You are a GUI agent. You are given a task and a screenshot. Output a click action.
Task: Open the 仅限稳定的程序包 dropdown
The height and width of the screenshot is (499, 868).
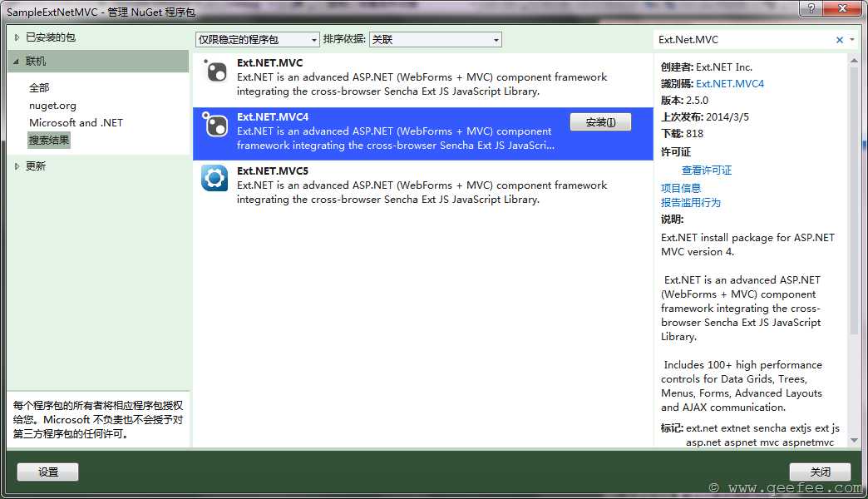pos(258,39)
